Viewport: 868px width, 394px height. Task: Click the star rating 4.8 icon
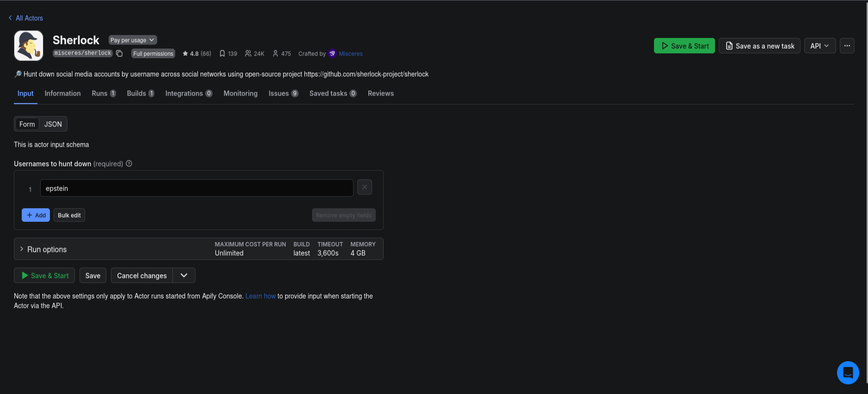tap(185, 54)
